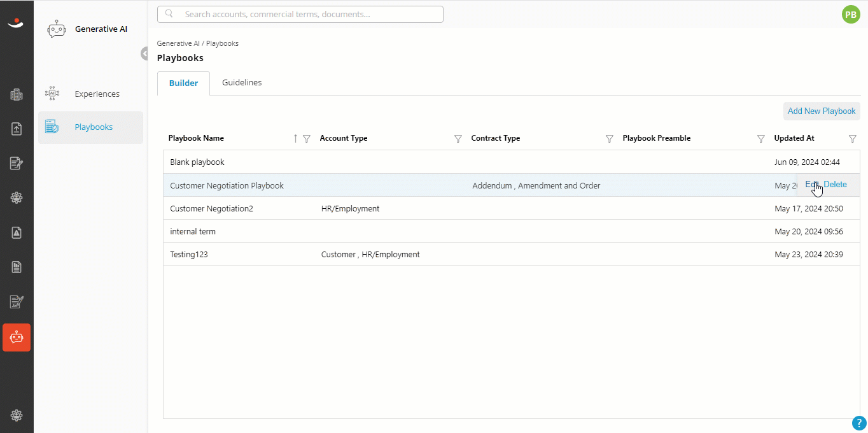Filter the Account Type column

point(458,139)
